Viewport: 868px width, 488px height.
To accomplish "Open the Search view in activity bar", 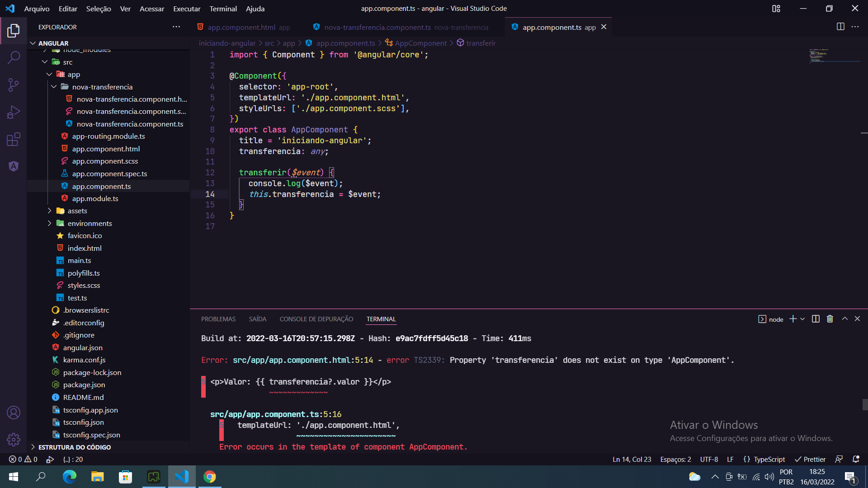I will point(14,57).
